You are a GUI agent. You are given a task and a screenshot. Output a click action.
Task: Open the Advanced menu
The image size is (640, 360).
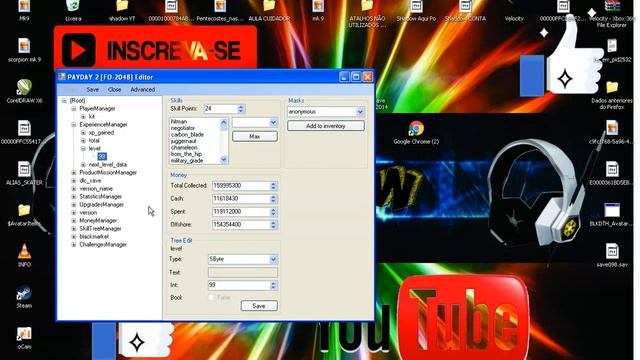(142, 89)
